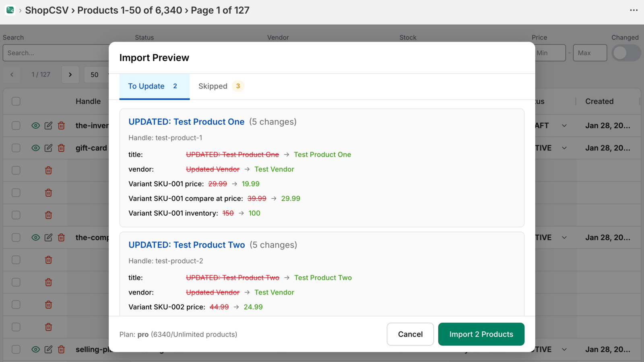Click the ShopCSV spreadsheet logo icon
Screen dimensions: 644x362
(10, 10)
